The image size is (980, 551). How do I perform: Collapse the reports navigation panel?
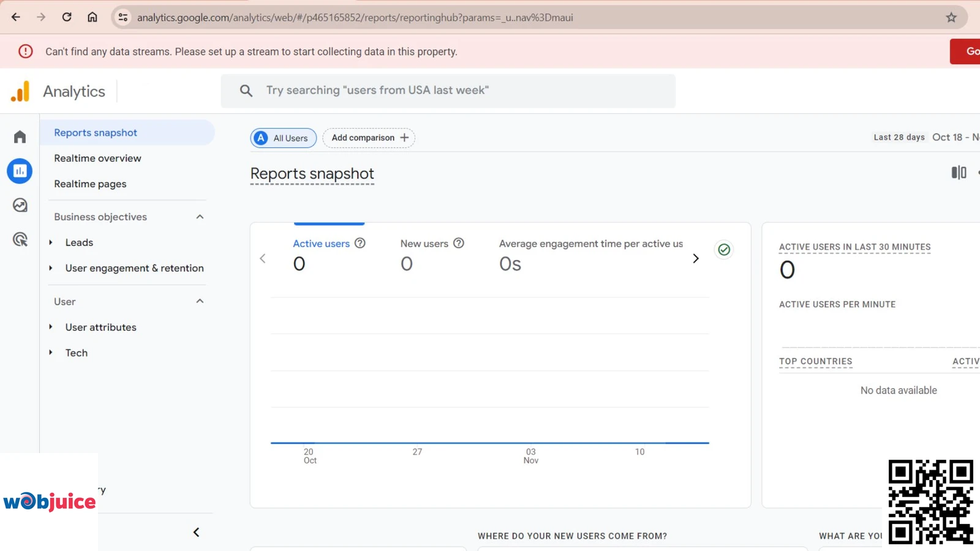point(197,532)
